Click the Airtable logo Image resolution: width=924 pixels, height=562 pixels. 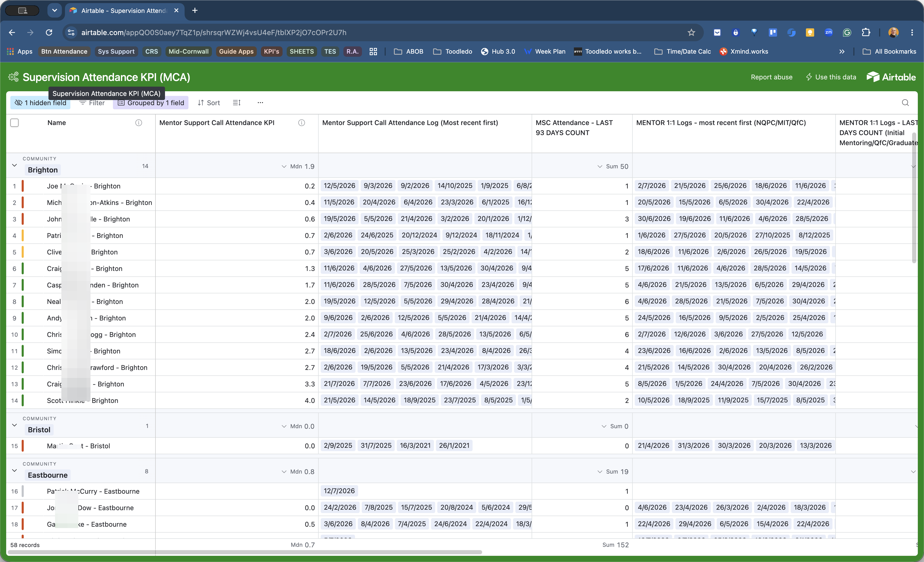891,77
